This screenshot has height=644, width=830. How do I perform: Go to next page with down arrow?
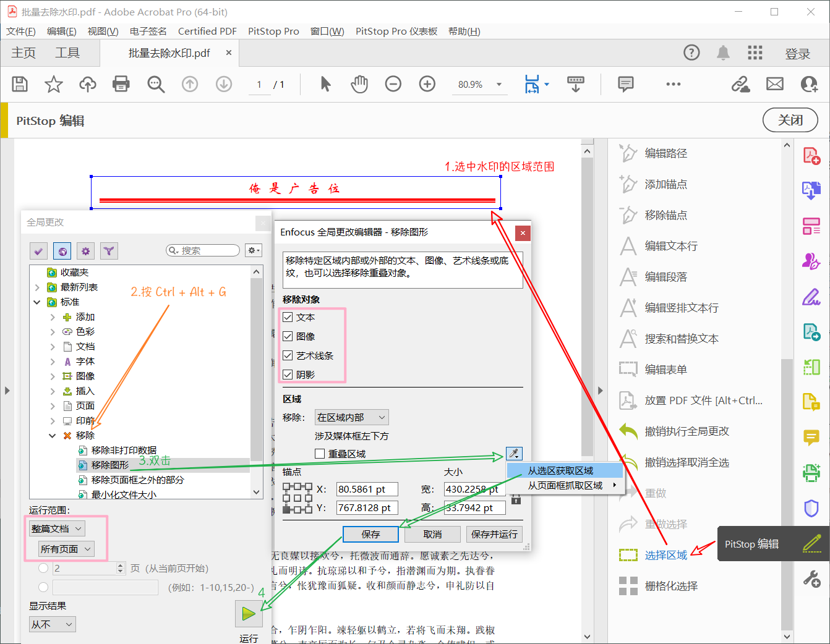224,84
